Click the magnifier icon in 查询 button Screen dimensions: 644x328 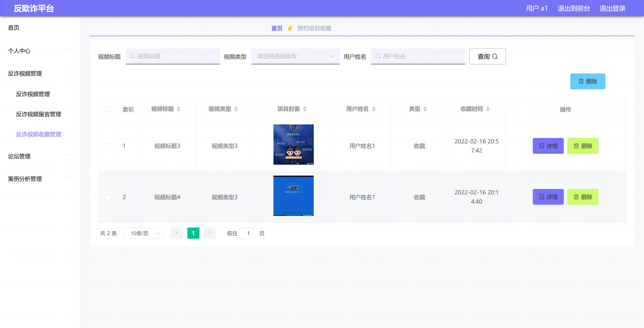(x=494, y=56)
